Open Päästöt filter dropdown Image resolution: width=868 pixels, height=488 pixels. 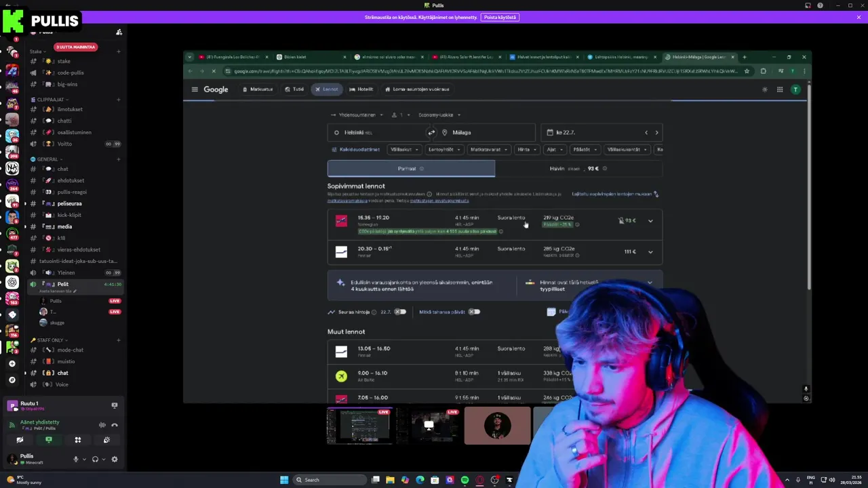pyautogui.click(x=585, y=149)
